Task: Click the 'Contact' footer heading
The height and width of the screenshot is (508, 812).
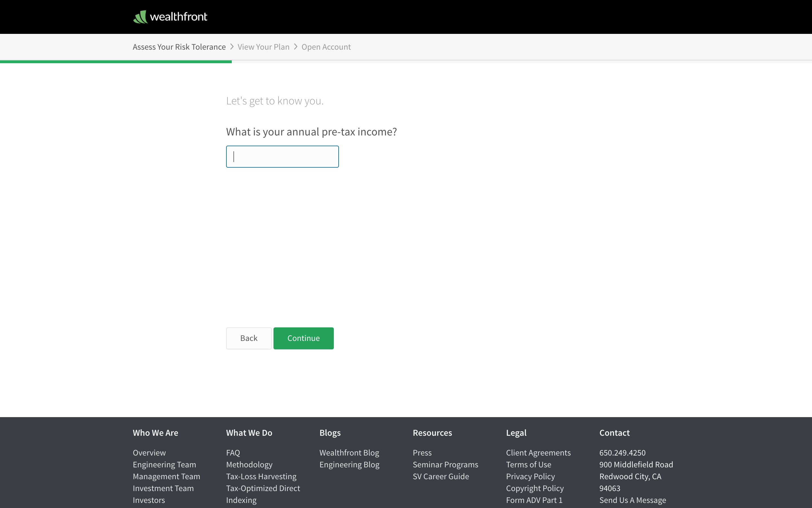Action: (614, 433)
